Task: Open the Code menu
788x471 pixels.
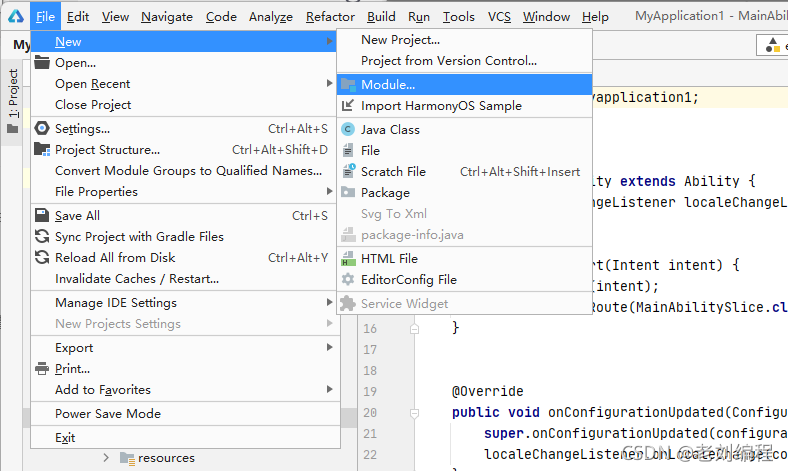Action: [221, 17]
